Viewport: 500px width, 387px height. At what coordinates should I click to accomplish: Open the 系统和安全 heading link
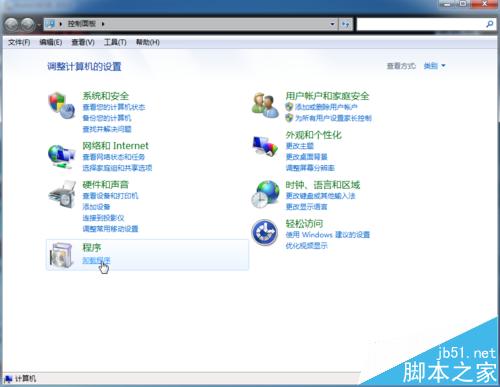pos(106,96)
